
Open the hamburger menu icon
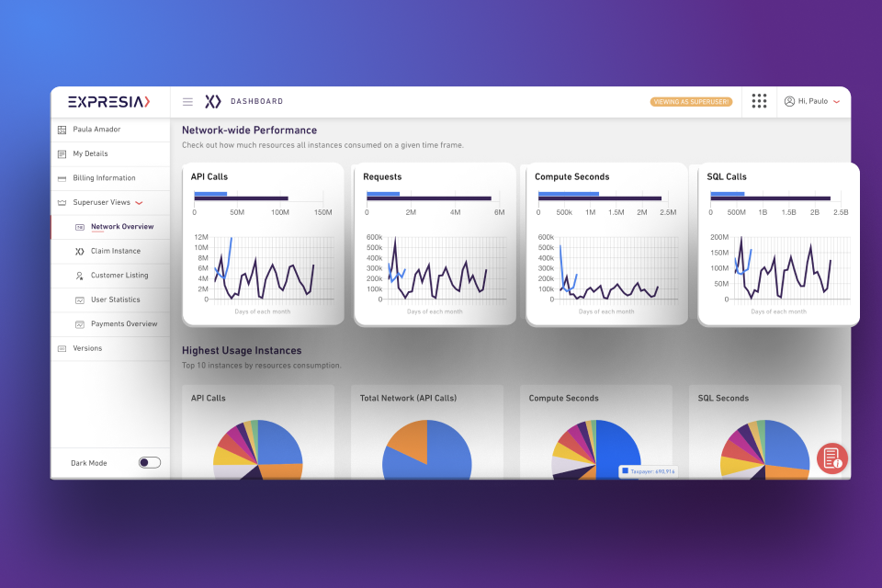click(187, 102)
